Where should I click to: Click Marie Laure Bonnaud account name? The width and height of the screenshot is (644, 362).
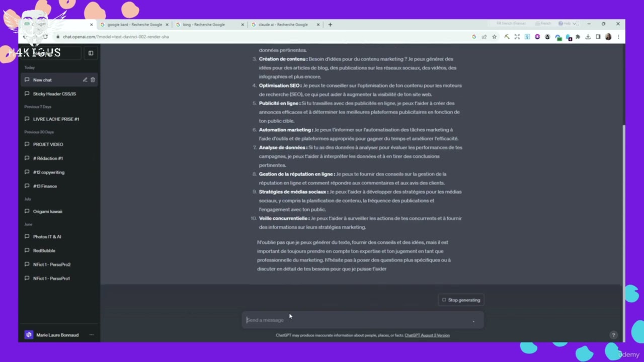57,335
